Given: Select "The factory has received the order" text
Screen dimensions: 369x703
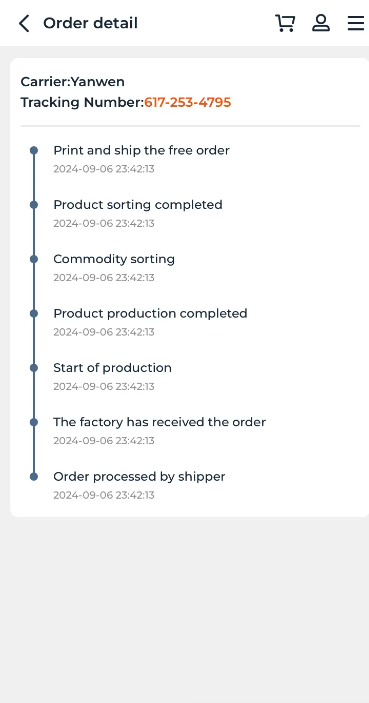Looking at the screenshot, I should tap(160, 422).
